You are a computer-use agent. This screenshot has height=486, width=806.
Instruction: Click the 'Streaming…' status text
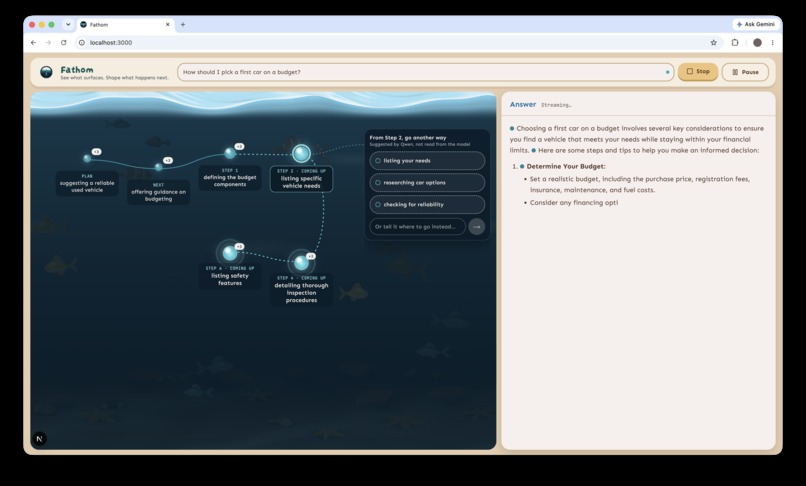(x=556, y=105)
